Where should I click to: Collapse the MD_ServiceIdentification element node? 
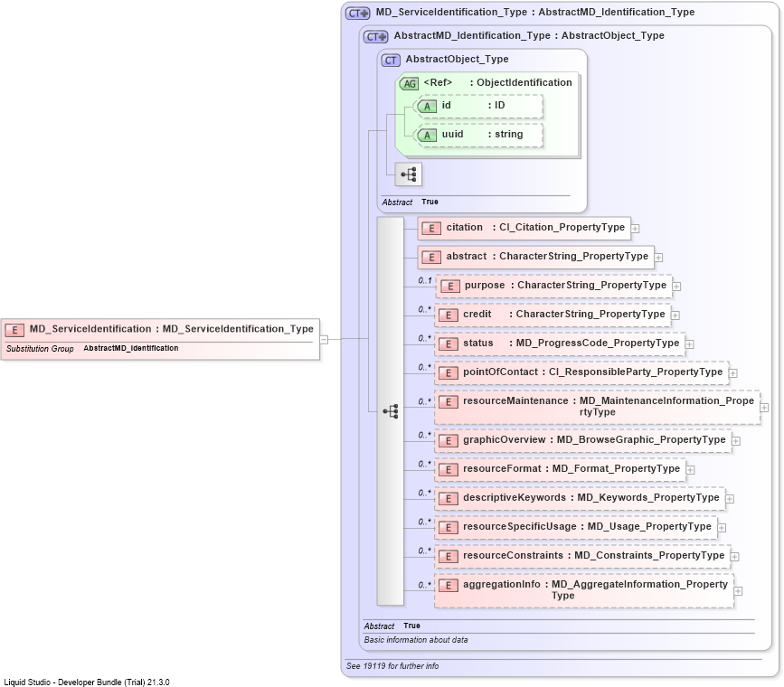(x=324, y=340)
